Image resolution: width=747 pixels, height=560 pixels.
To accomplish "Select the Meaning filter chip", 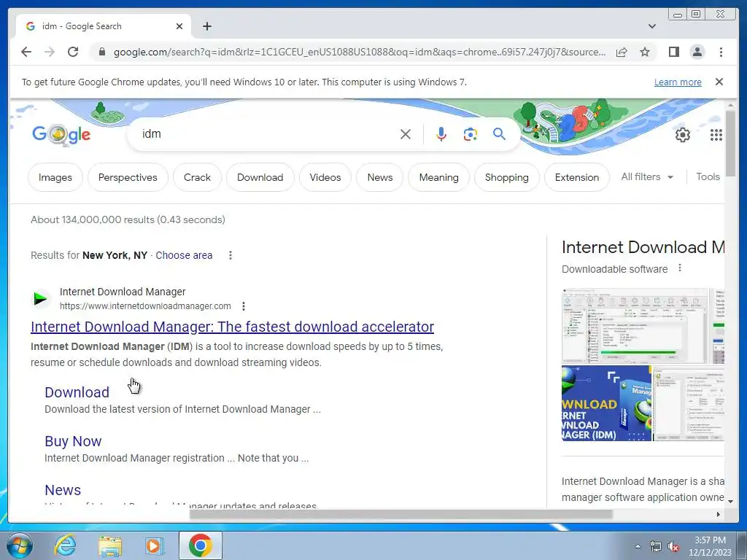I will (438, 177).
